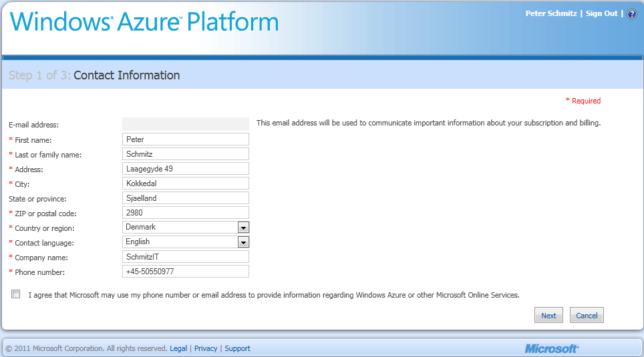Image resolution: width=644 pixels, height=357 pixels.
Task: Click the Windows Azure Platform logo
Action: pyautogui.click(x=144, y=22)
